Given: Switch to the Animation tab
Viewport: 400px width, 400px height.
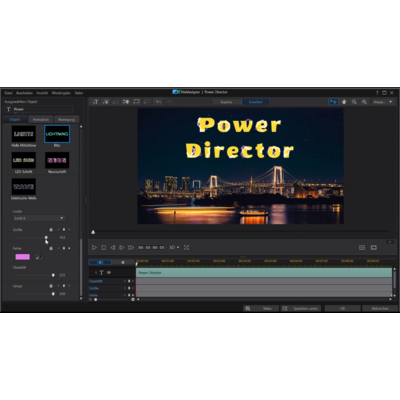Looking at the screenshot, I should pyautogui.click(x=41, y=119).
